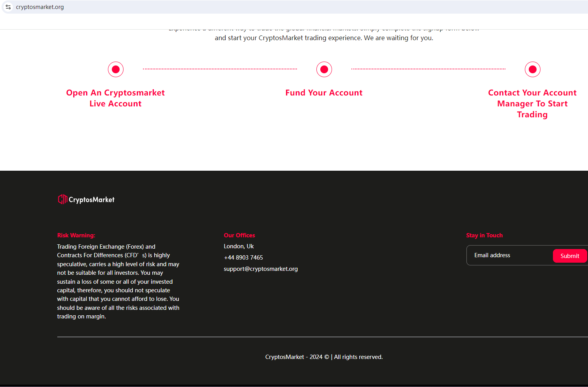This screenshot has height=387, width=588.
Task: Click the step circle above Fund Your Account
Action: [x=324, y=69]
